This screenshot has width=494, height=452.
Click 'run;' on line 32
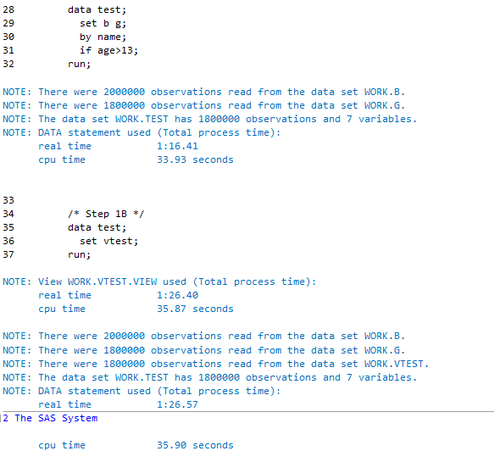tap(79, 64)
